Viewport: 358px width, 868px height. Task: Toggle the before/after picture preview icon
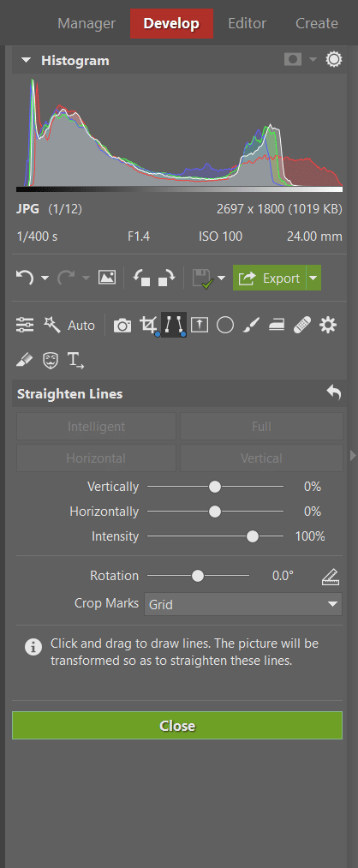coord(107,278)
